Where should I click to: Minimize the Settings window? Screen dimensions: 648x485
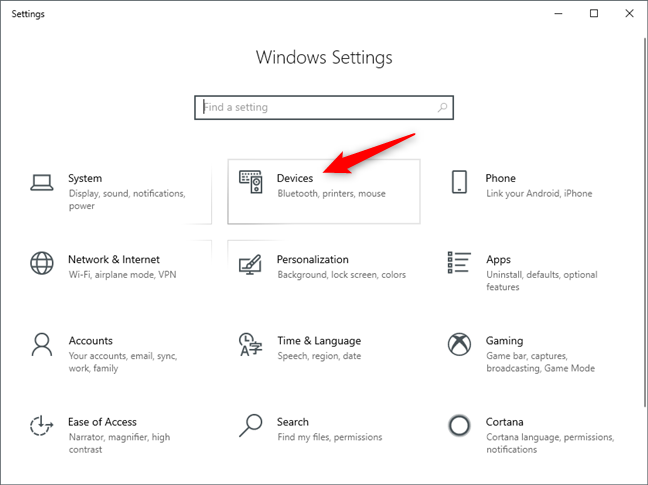(x=558, y=14)
